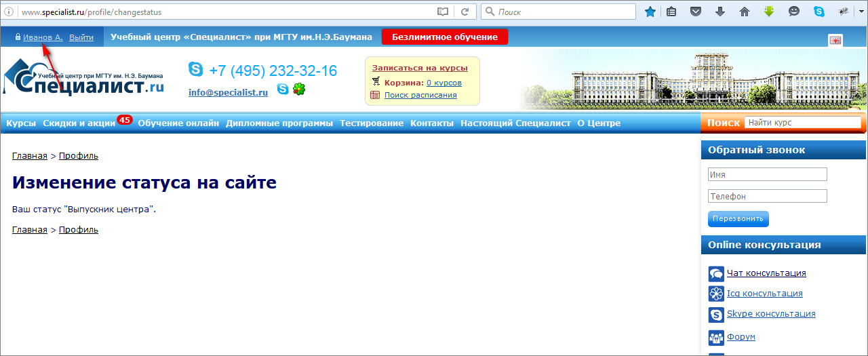
Task: Switch language with the British flag icon
Action: pos(835,41)
